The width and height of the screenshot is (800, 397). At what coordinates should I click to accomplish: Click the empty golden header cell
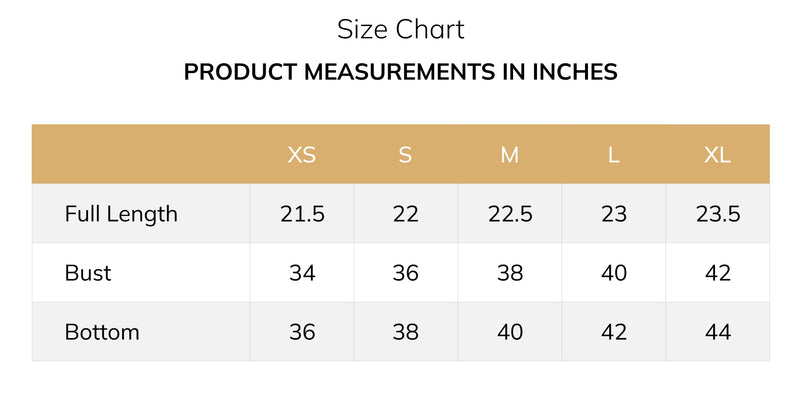[141, 154]
